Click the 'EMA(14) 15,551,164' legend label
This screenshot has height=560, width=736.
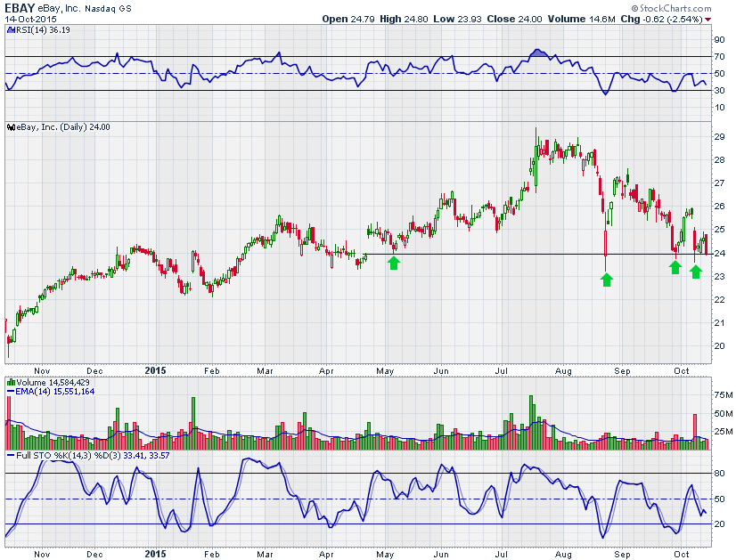[55, 391]
